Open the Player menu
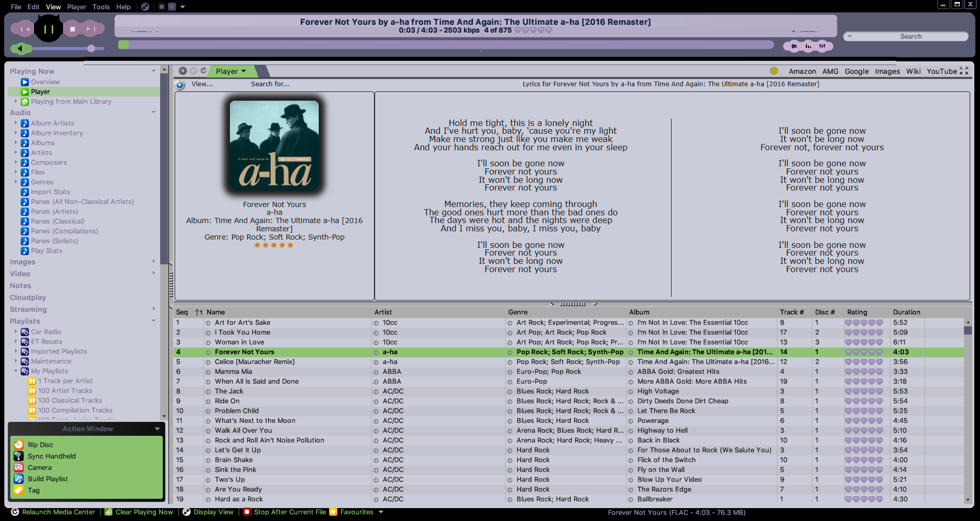Screen dimensions: 980x521 pos(76,7)
